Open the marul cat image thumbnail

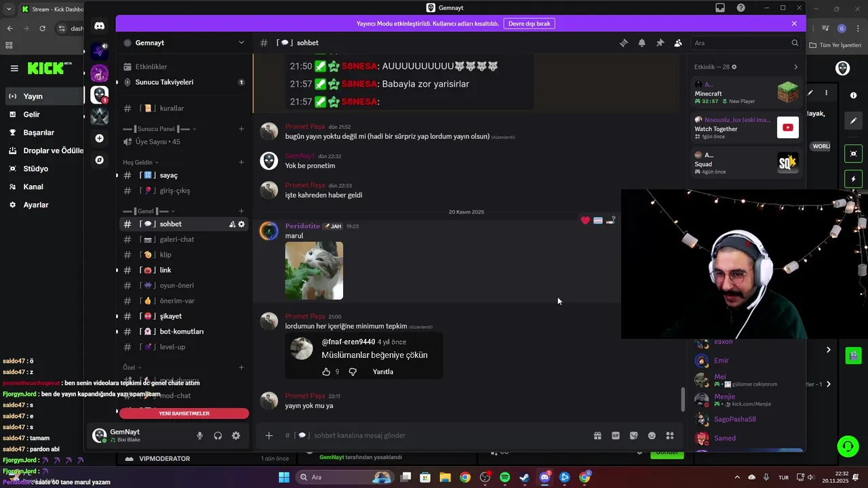click(x=314, y=270)
